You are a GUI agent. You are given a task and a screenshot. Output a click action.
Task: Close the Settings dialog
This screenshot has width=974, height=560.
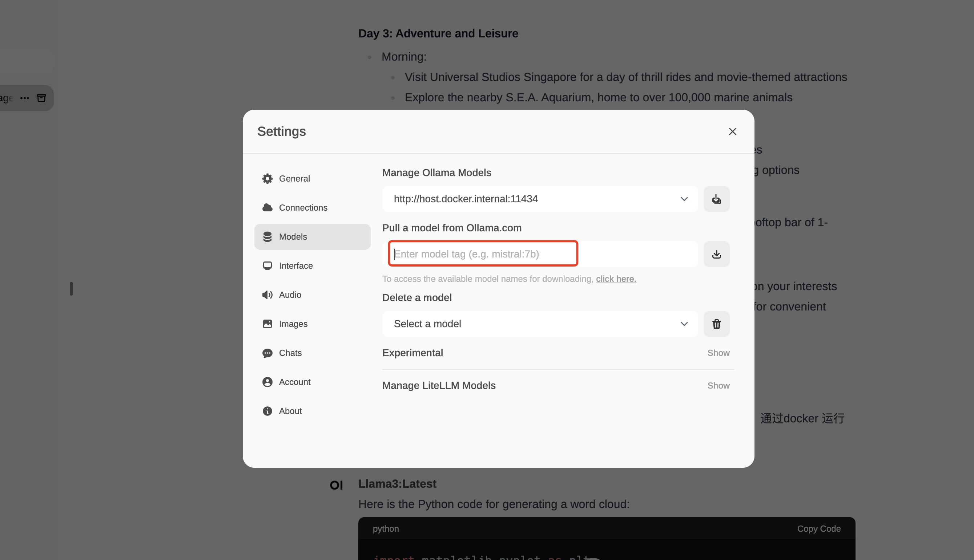[732, 131]
